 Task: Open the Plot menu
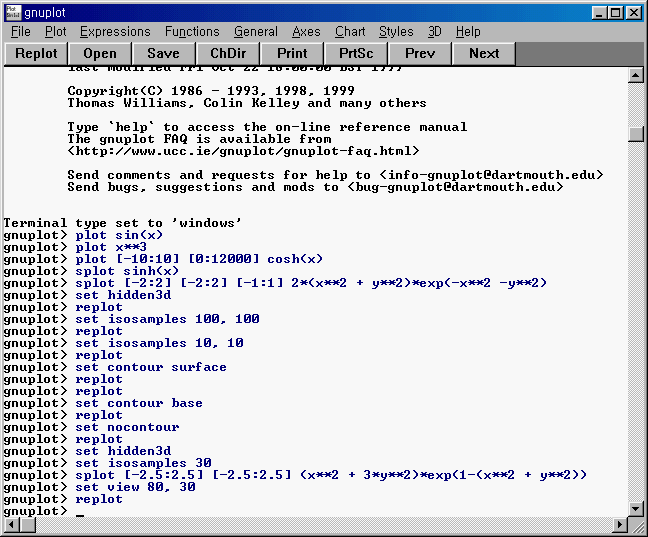pyautogui.click(x=56, y=32)
